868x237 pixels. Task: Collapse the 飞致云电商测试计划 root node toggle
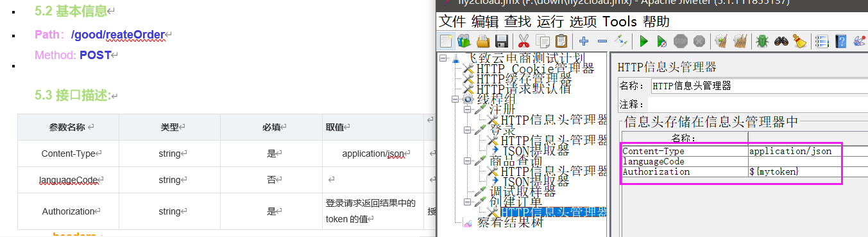click(443, 58)
